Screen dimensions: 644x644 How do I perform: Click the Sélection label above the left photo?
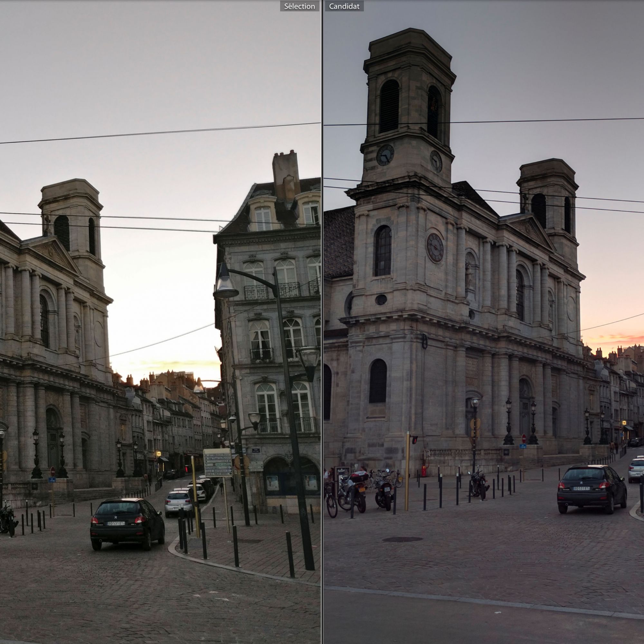pyautogui.click(x=299, y=6)
